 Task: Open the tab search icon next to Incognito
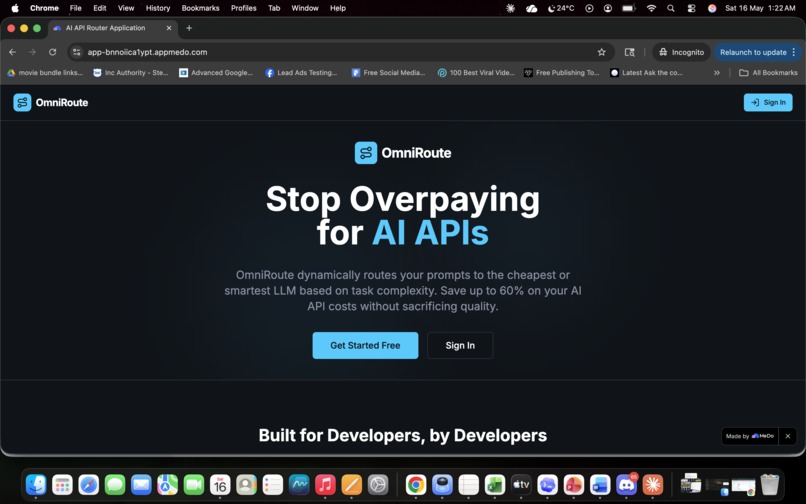[x=629, y=52]
